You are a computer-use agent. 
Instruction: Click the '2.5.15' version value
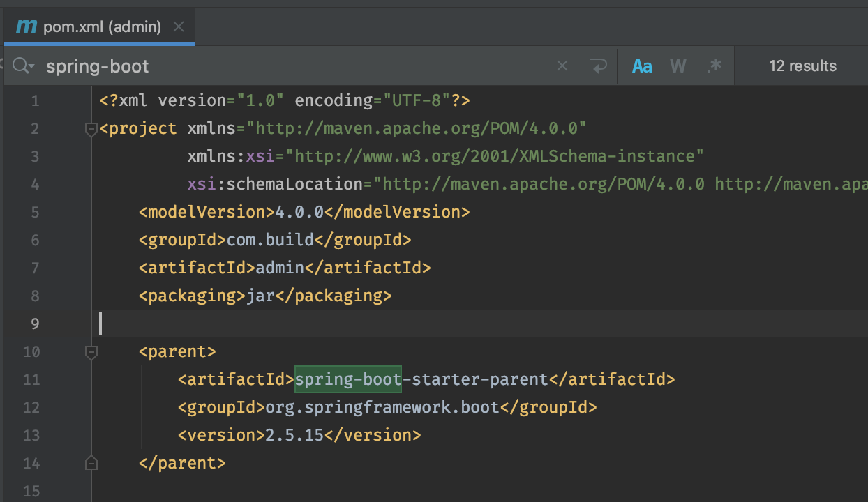[x=294, y=435]
